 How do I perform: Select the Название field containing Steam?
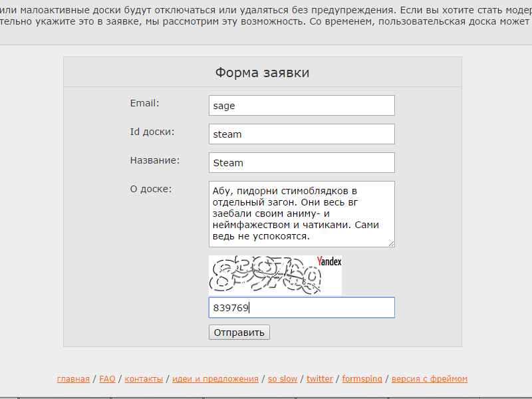[302, 162]
